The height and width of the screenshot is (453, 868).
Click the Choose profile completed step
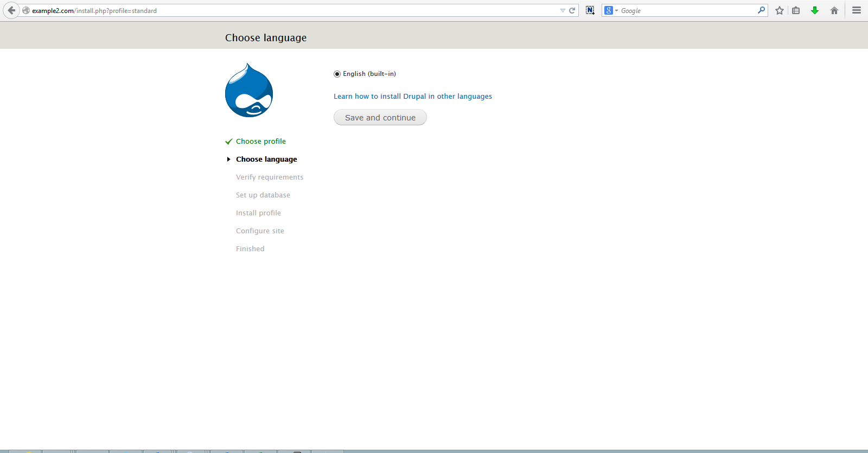click(261, 142)
